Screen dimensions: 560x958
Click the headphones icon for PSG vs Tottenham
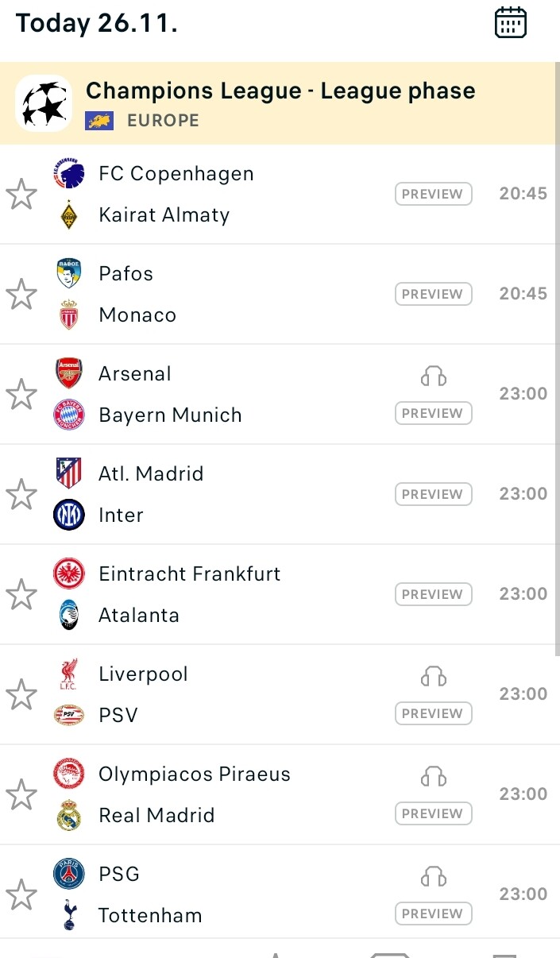[433, 877]
